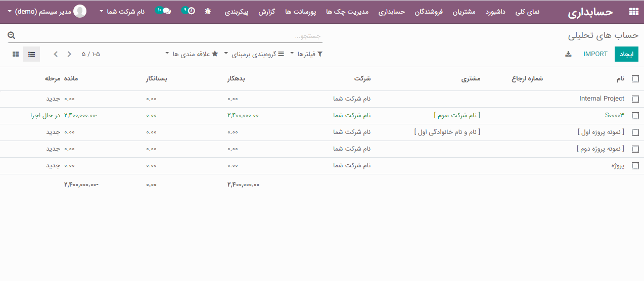The image size is (644, 281).
Task: Click the IMPORT button
Action: (x=595, y=54)
